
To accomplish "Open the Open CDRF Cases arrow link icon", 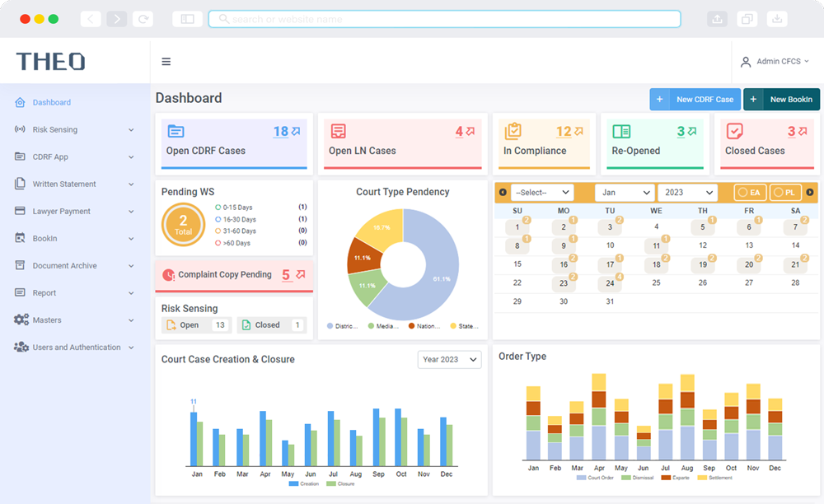I will [x=296, y=131].
